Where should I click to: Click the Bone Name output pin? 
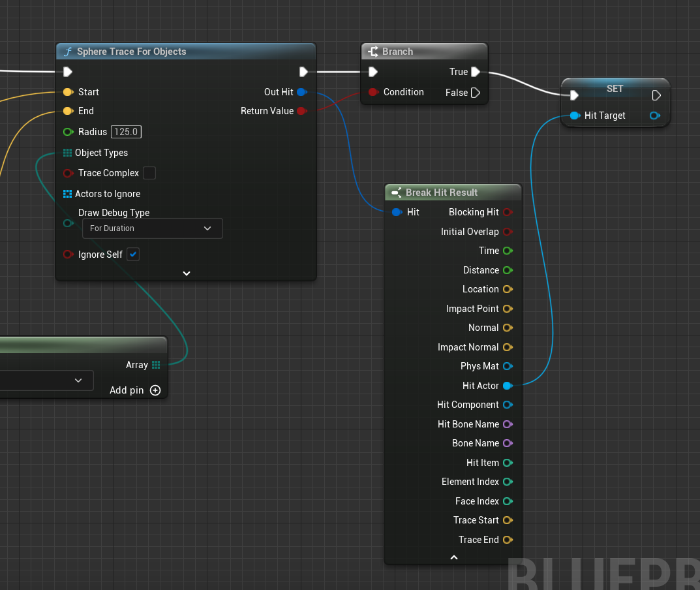[x=508, y=443]
